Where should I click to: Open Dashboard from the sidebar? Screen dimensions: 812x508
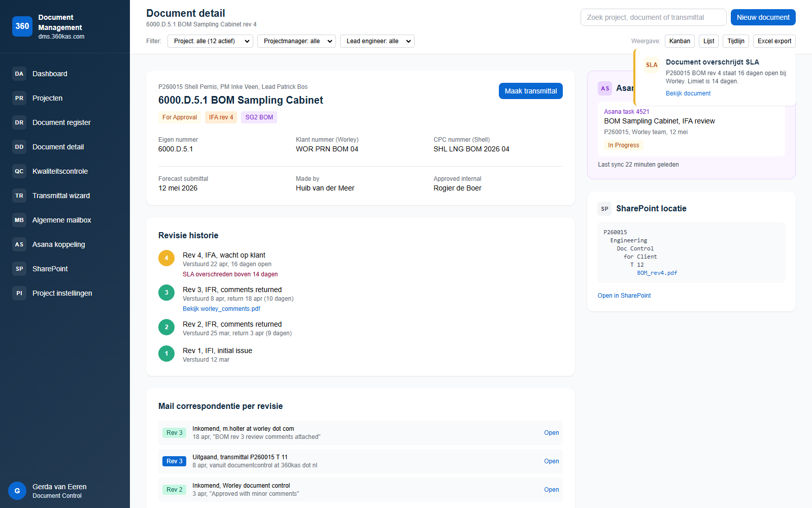(x=65, y=74)
